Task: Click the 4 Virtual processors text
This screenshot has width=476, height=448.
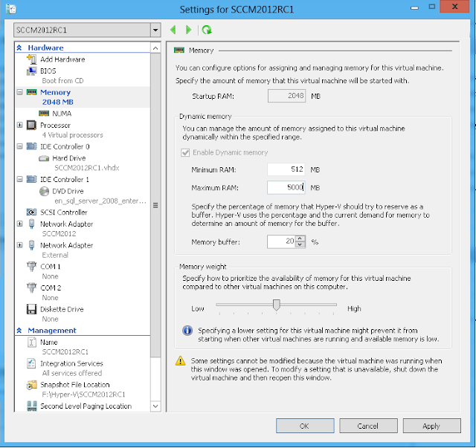Action: click(x=73, y=135)
